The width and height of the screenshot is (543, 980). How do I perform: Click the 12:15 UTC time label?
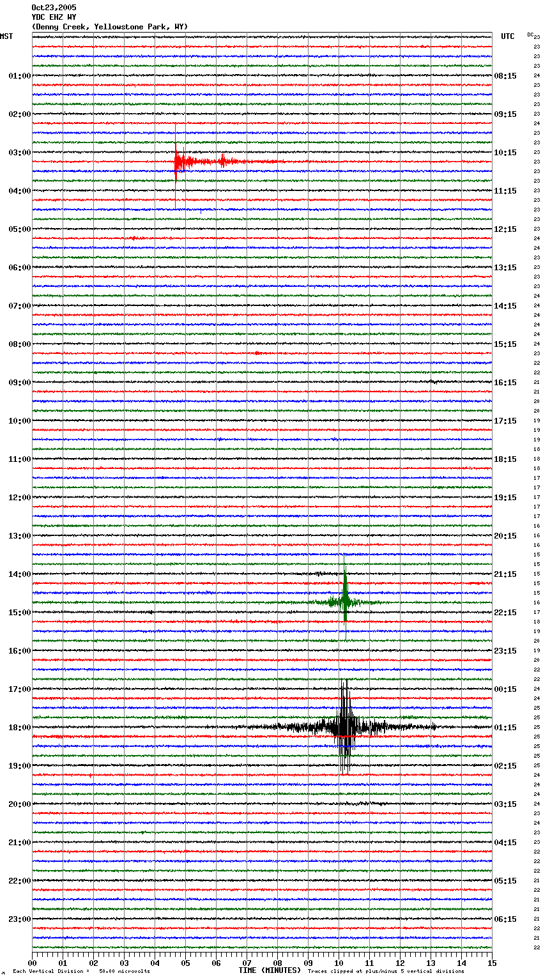coord(505,229)
